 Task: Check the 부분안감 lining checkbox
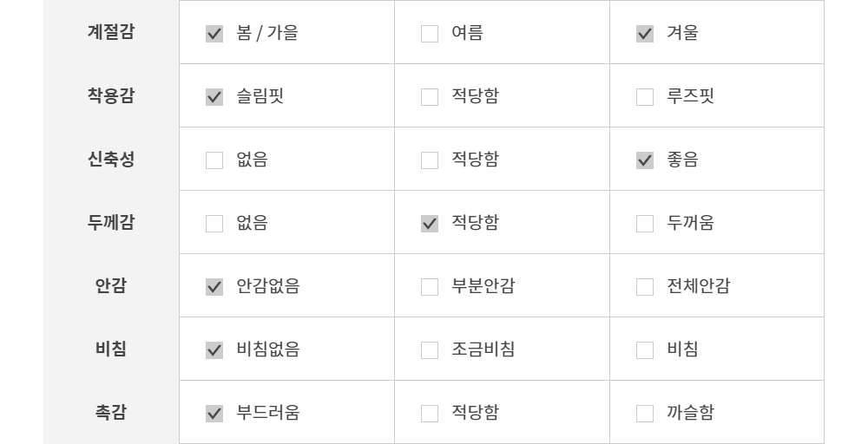(430, 287)
